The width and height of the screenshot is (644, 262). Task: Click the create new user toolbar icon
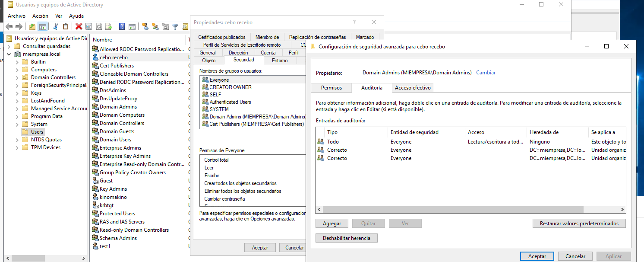[145, 26]
